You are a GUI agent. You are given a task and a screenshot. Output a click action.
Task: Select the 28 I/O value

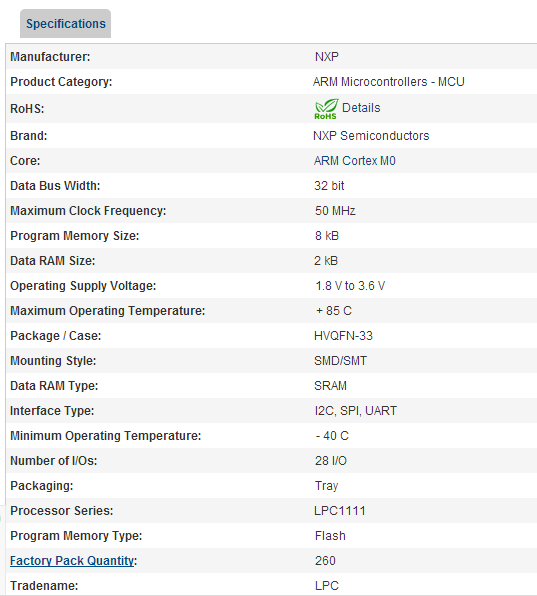(331, 461)
